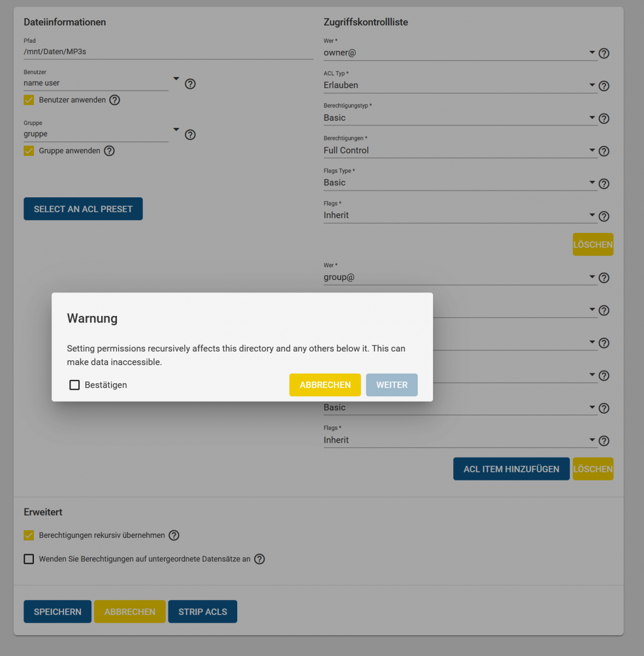Click ACL Item hinzufügen button

tap(511, 469)
